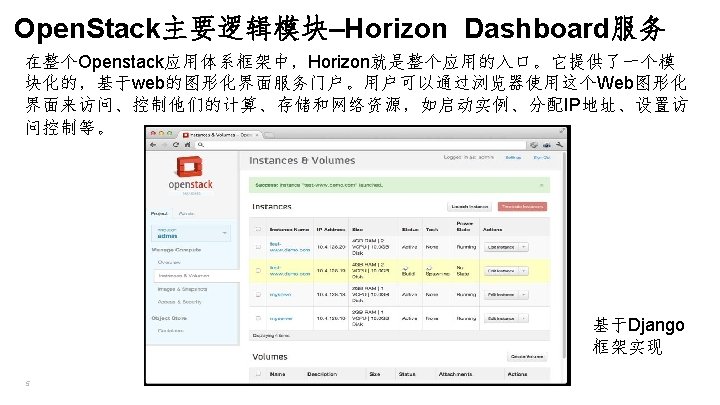Open Images & Snapshots in the sidebar

[182, 289]
